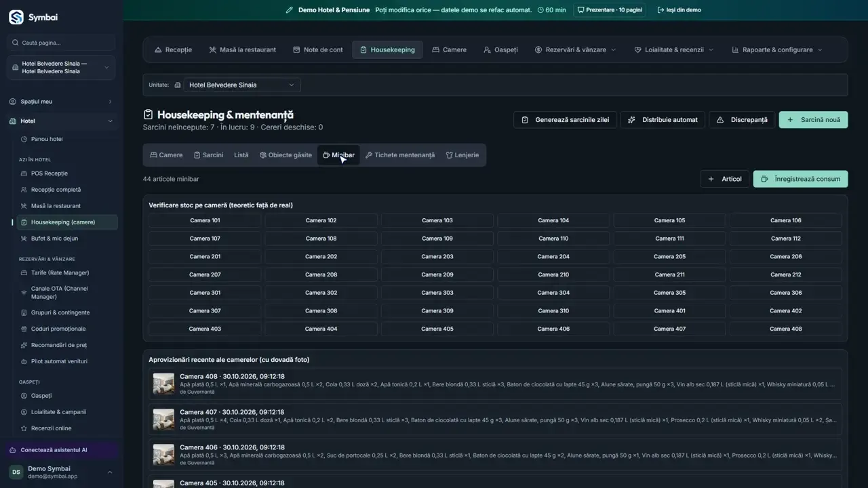Click the Grupuri & contingente sidebar icon

(24, 312)
